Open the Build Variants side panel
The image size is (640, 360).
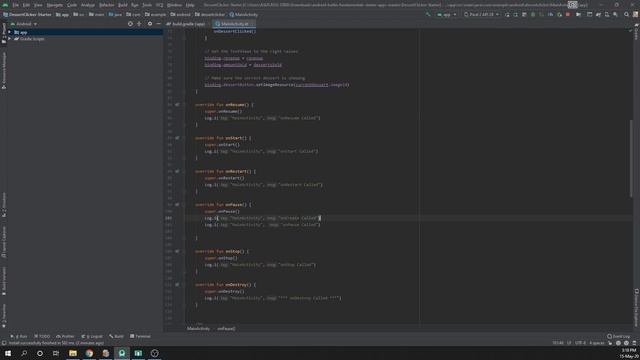(x=4, y=281)
